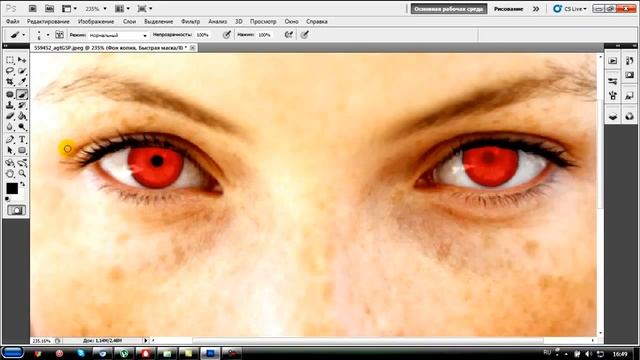Viewport: 640px width, 360px height.
Task: Select the Rectangle shape tool
Action: pos(22,151)
